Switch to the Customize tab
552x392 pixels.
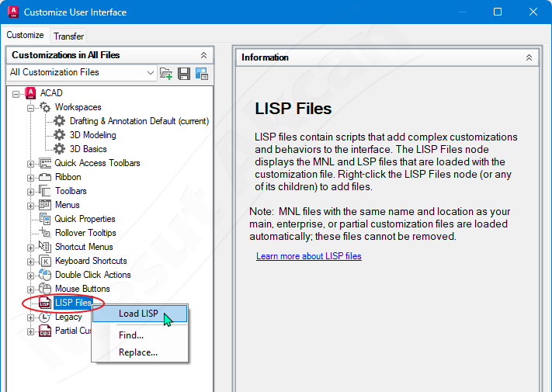[x=25, y=35]
